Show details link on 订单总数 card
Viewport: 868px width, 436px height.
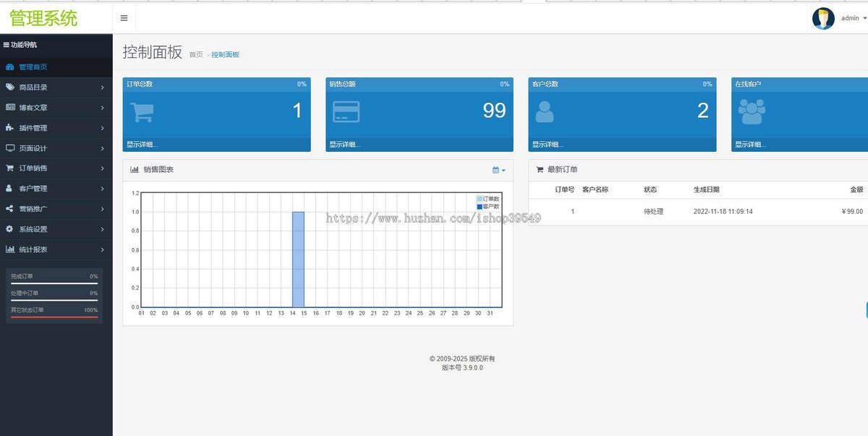[142, 145]
